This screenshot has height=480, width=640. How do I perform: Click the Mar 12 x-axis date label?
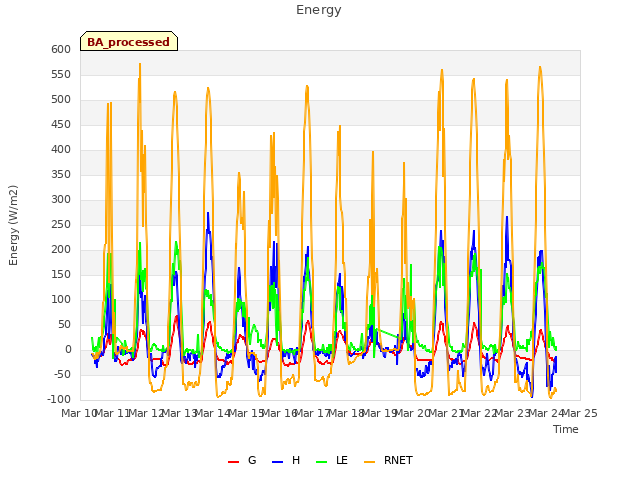tap(146, 413)
